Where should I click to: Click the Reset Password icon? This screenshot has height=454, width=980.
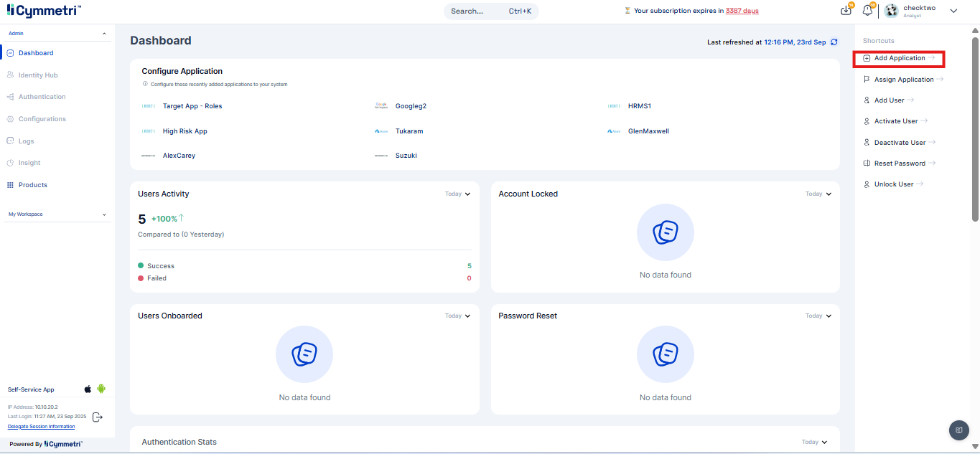[x=867, y=164]
